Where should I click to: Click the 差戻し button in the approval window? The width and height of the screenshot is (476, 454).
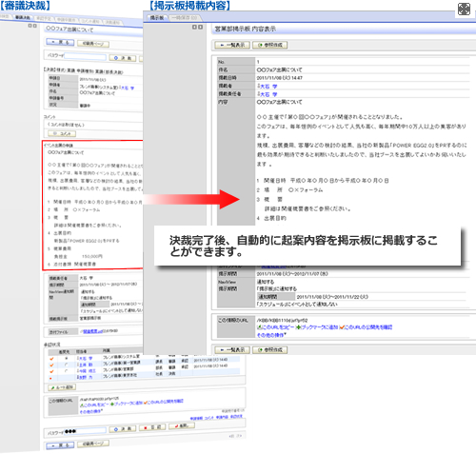(x=182, y=425)
